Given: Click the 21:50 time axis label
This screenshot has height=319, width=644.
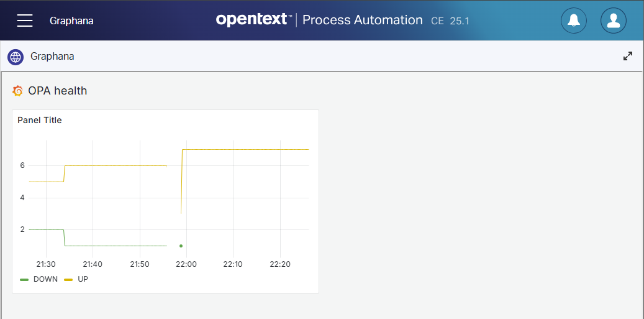Looking at the screenshot, I should (140, 264).
